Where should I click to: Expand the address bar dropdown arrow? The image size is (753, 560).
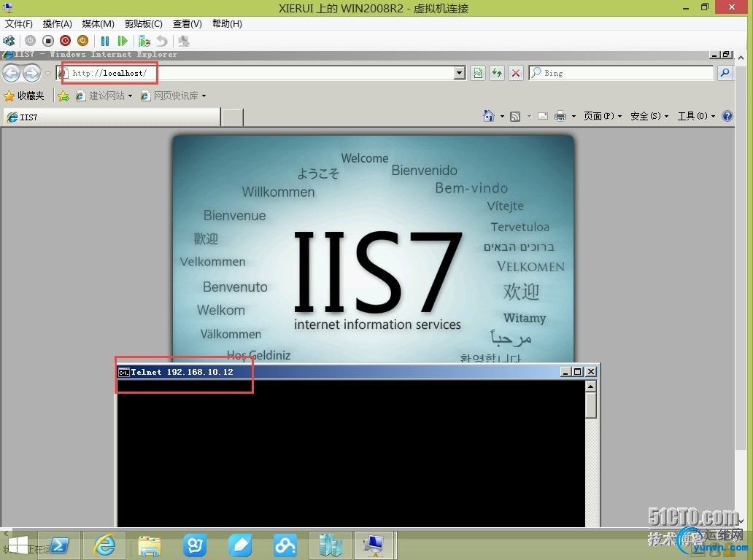point(460,73)
